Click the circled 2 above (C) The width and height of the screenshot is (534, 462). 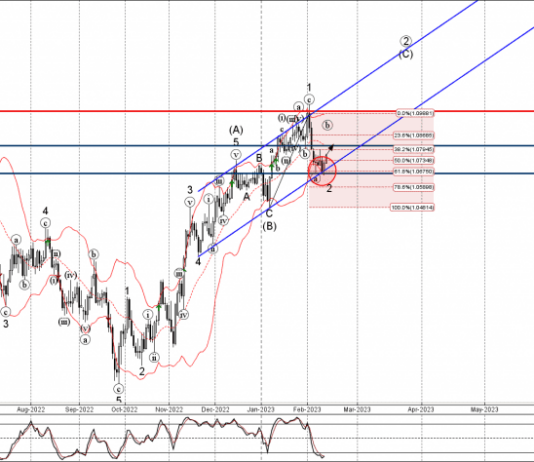pyautogui.click(x=406, y=41)
